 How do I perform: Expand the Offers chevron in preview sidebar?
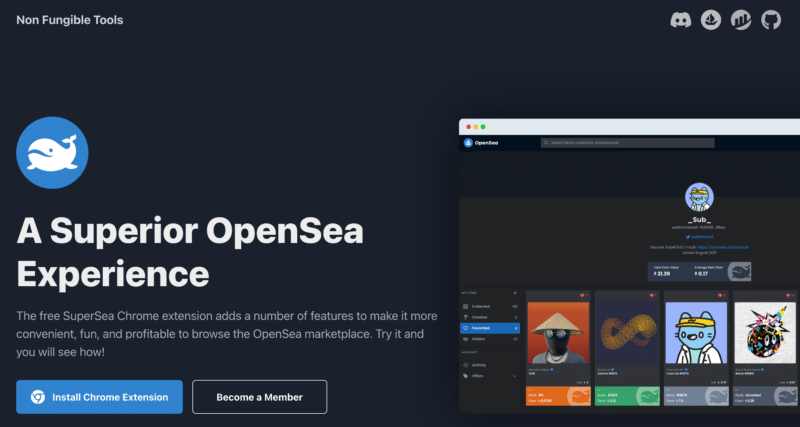[514, 376]
